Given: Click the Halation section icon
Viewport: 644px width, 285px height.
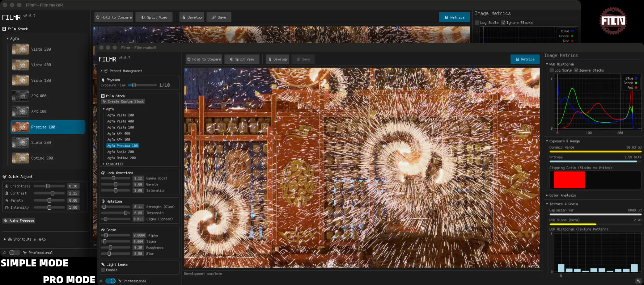Looking at the screenshot, I should click(103, 201).
